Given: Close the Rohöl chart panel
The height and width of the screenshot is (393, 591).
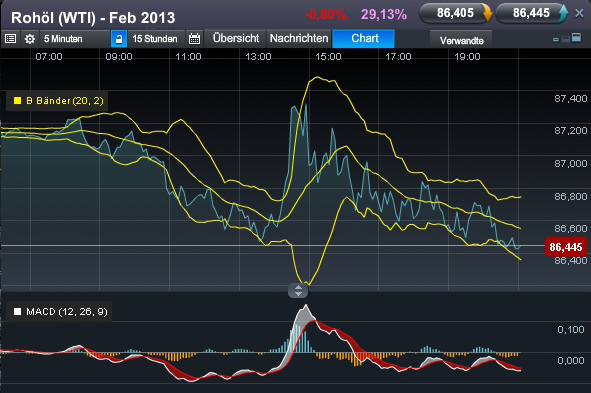Looking at the screenshot, I should [x=579, y=14].
